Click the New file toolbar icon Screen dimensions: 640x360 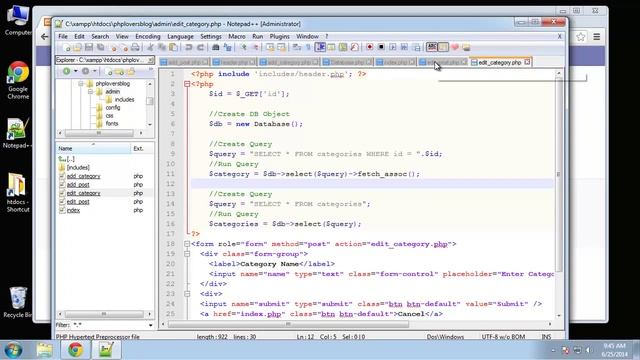[x=66, y=47]
